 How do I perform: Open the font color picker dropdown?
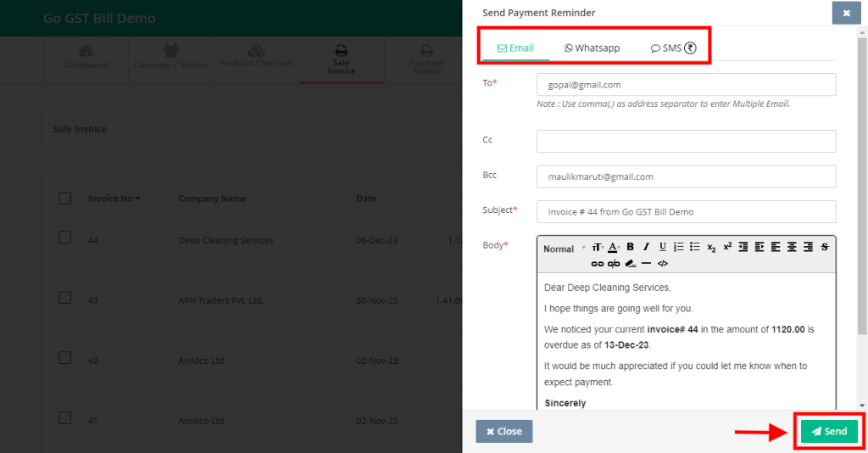pos(614,247)
